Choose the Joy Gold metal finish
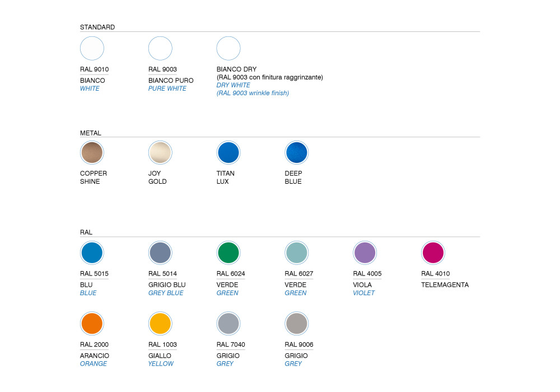 pyautogui.click(x=160, y=152)
